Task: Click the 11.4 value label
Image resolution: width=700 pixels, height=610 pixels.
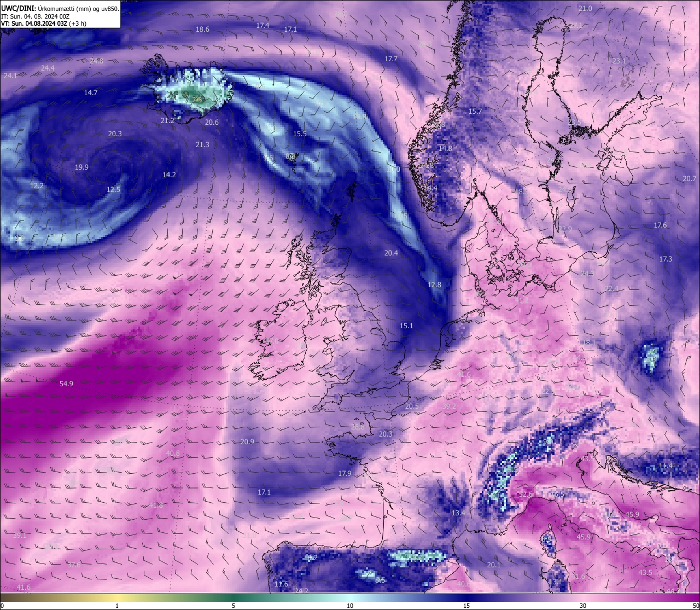Action: point(666,466)
